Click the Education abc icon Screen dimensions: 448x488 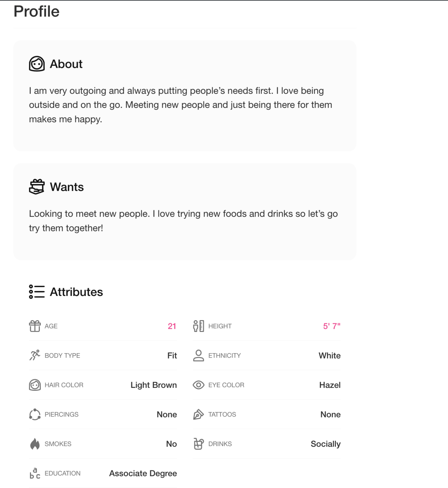pyautogui.click(x=35, y=473)
